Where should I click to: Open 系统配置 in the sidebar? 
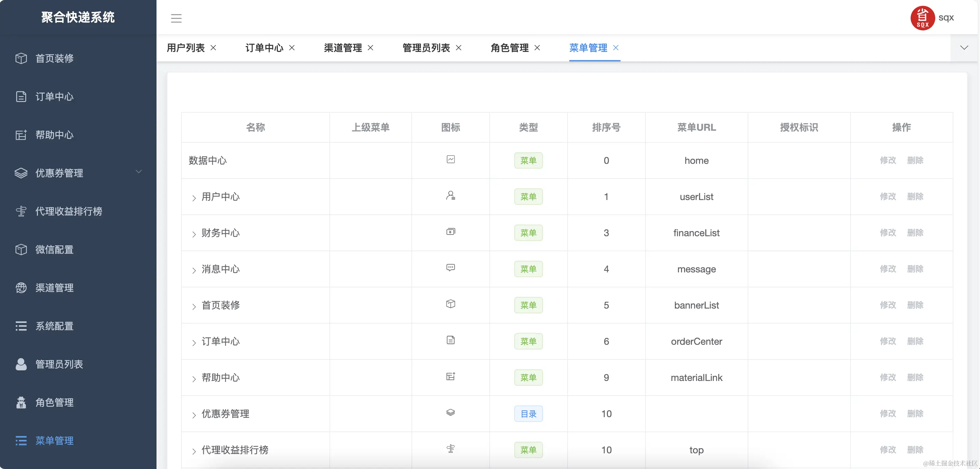coord(54,326)
